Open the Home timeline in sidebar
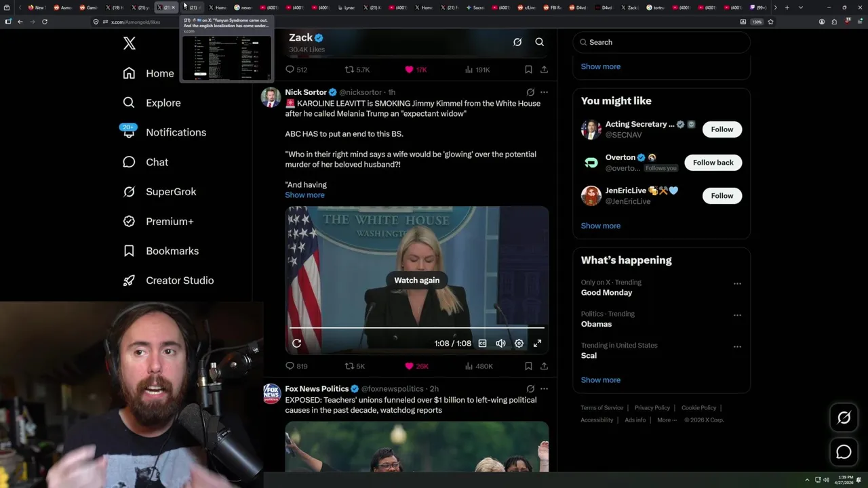Screen dimensions: 868x488 click(149, 73)
